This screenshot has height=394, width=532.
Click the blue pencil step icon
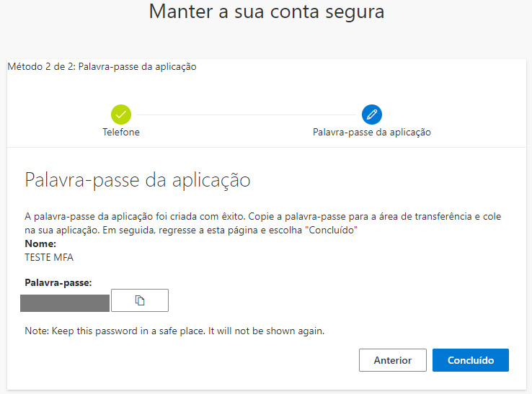372,114
